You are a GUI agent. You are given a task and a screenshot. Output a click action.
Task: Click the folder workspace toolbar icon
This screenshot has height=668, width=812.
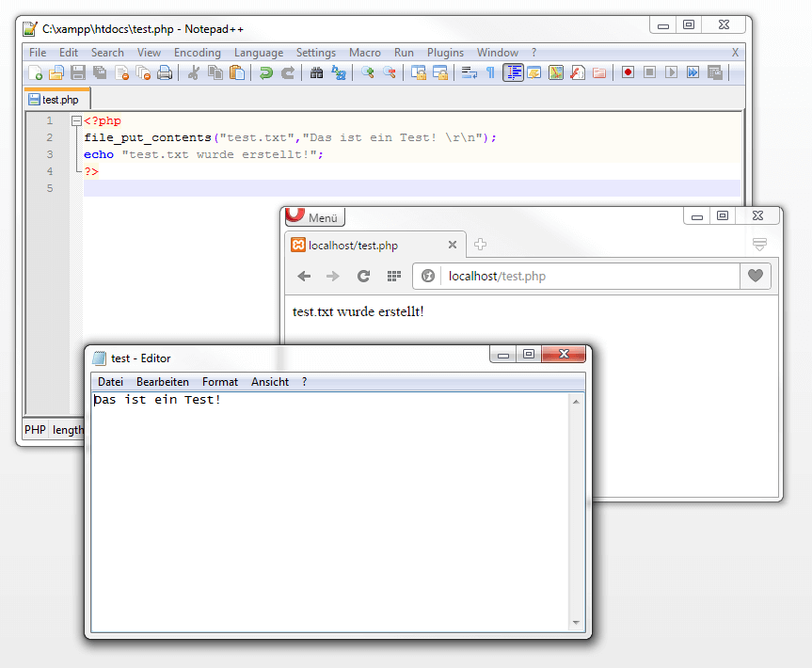tap(599, 72)
